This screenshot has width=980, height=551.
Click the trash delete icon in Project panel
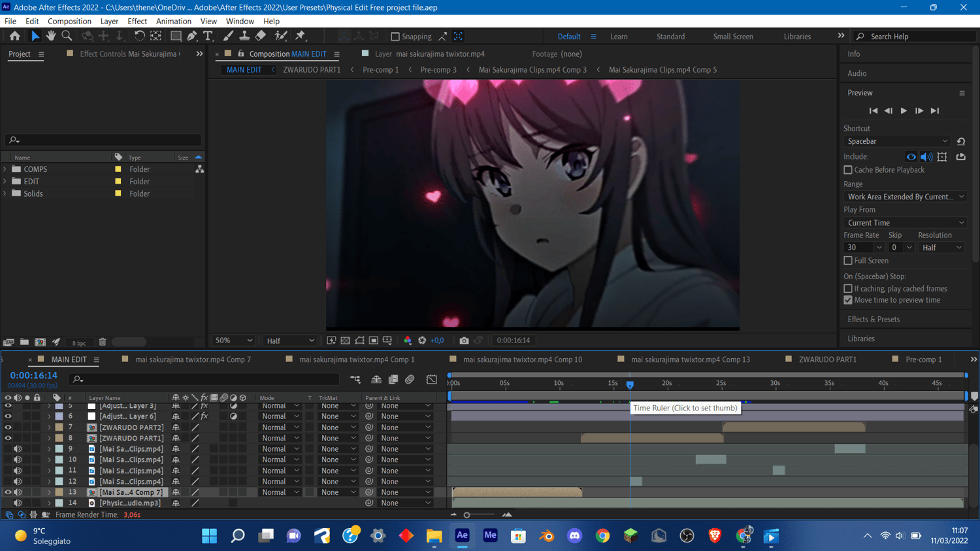click(x=103, y=342)
